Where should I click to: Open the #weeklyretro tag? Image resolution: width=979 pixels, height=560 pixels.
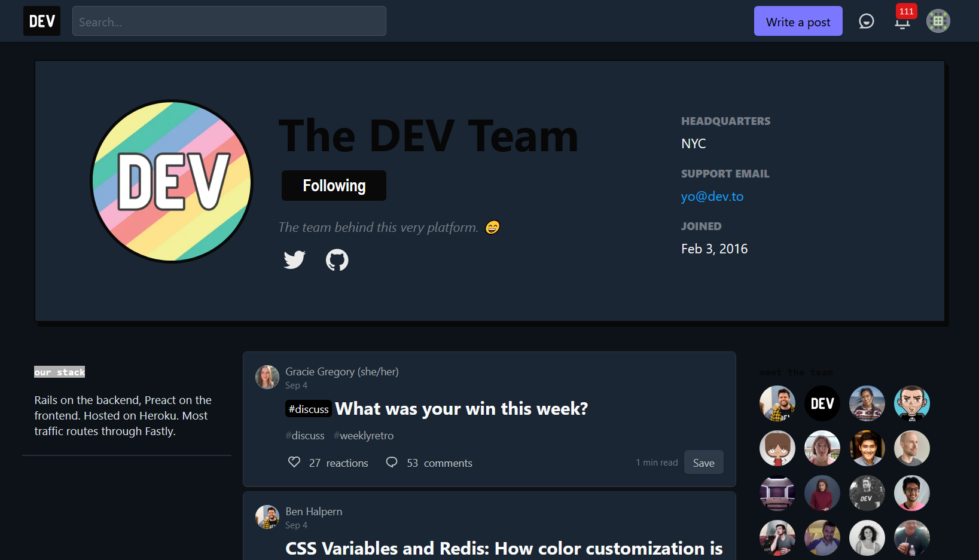[x=364, y=436]
